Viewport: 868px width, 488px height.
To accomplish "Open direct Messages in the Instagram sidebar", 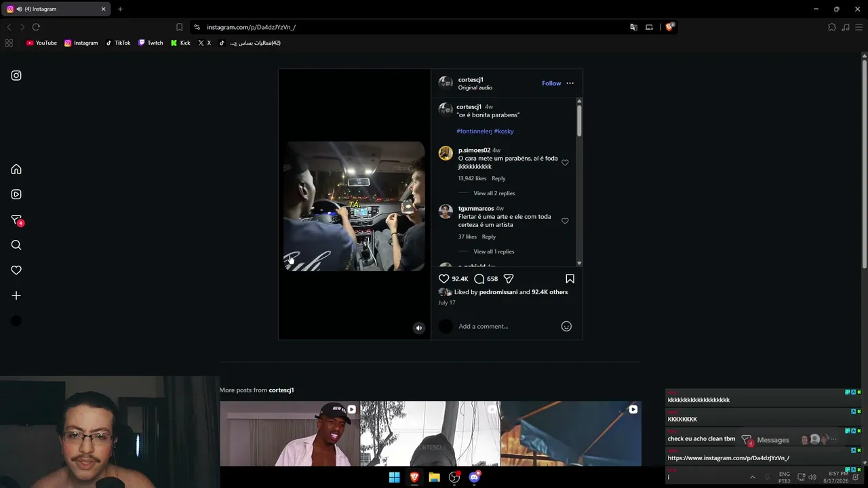I will click(16, 220).
